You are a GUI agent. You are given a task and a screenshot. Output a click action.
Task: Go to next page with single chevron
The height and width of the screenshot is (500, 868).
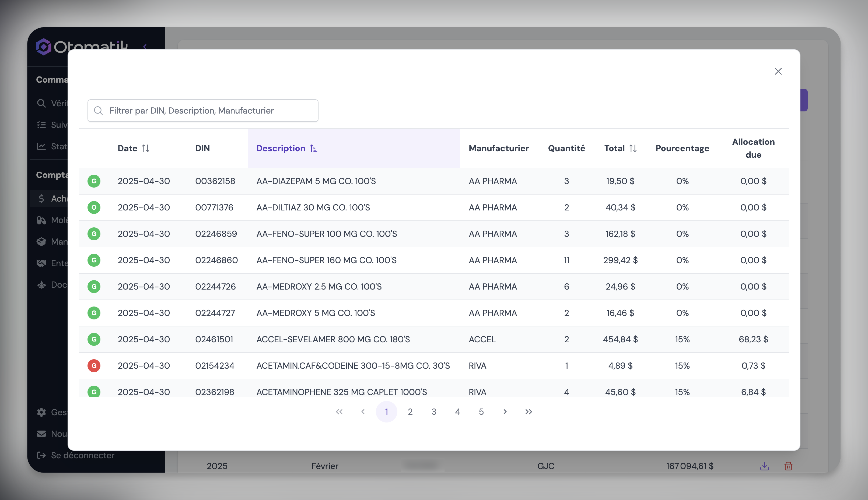click(x=505, y=412)
